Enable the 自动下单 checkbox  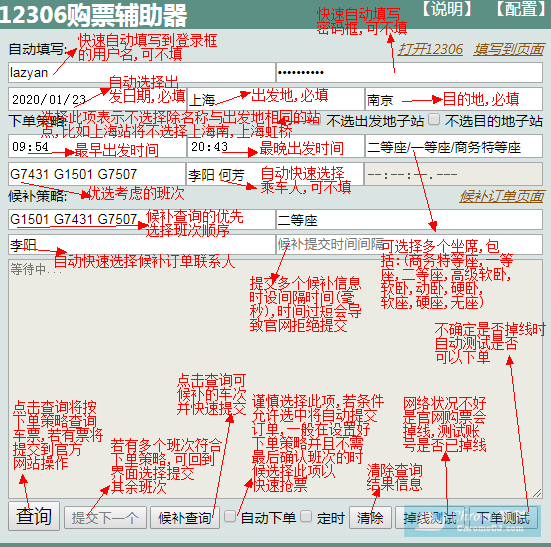coord(230,516)
